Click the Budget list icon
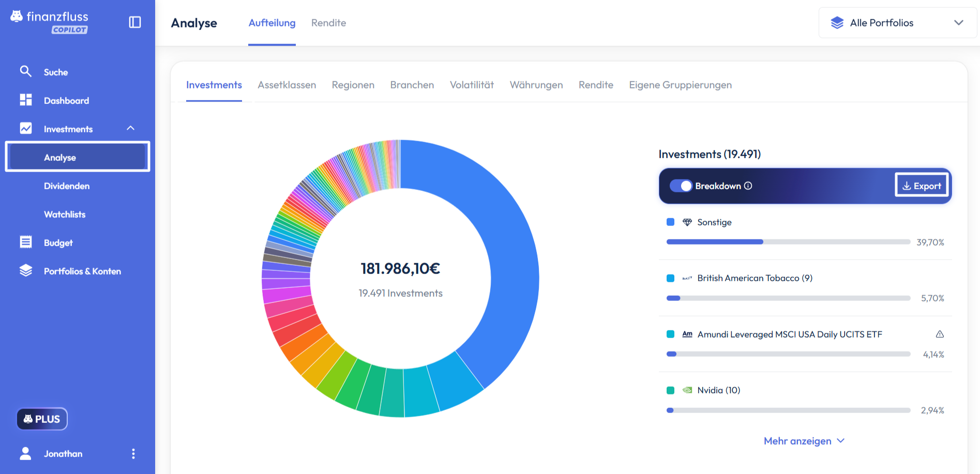The width and height of the screenshot is (980, 474). 25,242
